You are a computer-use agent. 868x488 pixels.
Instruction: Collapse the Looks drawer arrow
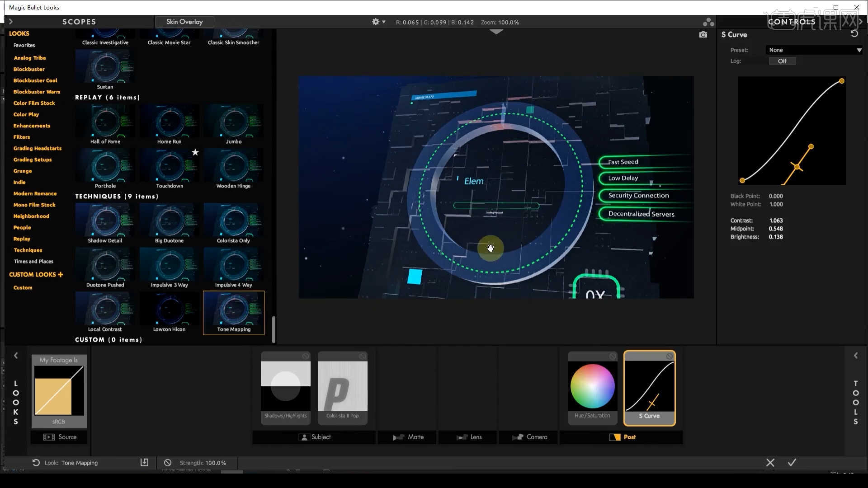(16, 356)
